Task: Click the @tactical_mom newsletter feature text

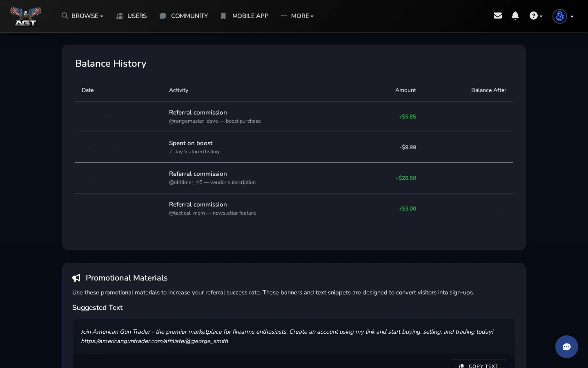Action: (x=212, y=213)
